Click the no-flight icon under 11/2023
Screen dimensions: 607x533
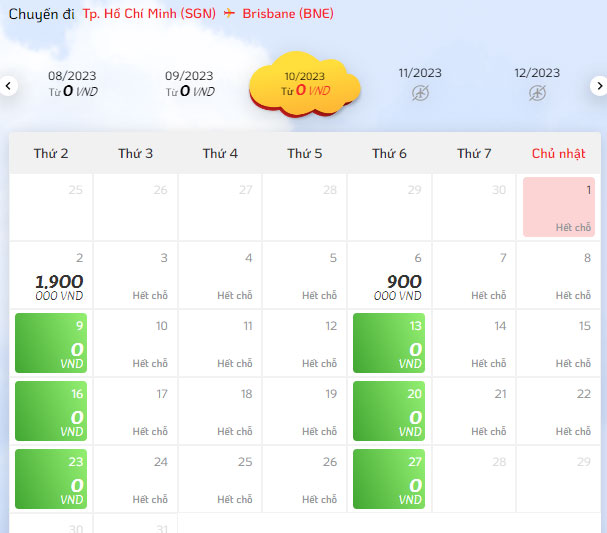420,93
